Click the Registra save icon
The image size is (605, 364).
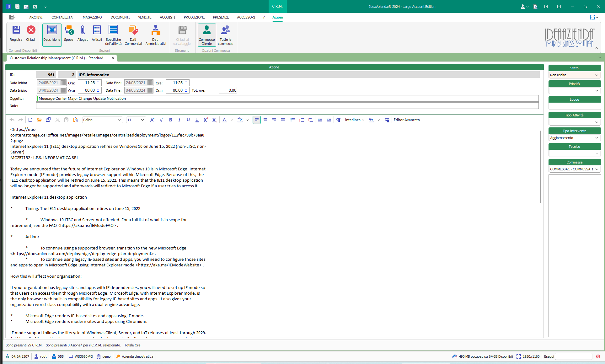pyautogui.click(x=16, y=34)
